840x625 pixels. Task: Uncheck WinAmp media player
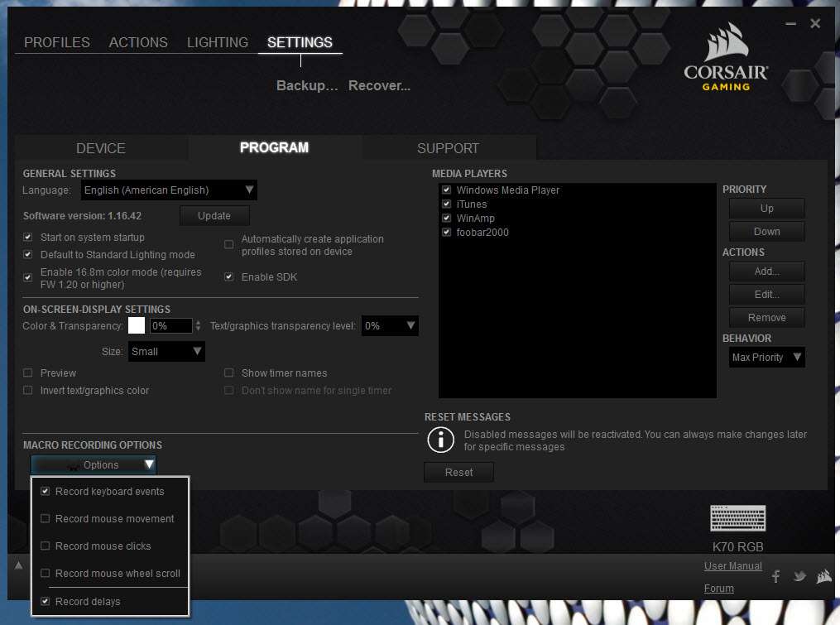[x=446, y=218]
